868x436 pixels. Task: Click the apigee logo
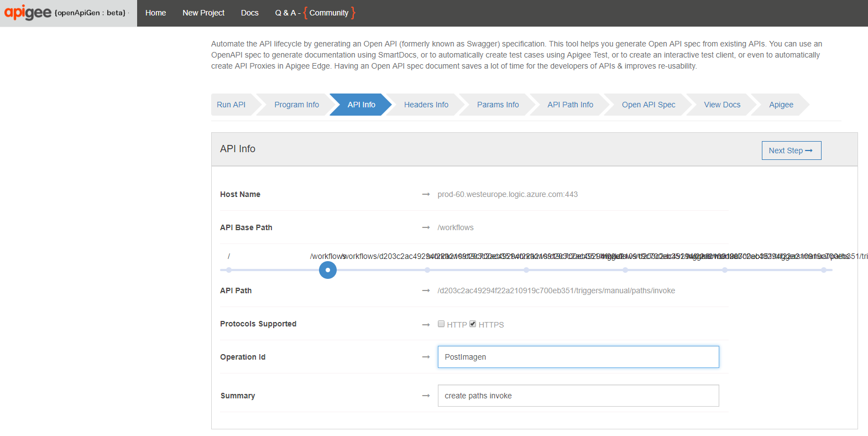28,12
